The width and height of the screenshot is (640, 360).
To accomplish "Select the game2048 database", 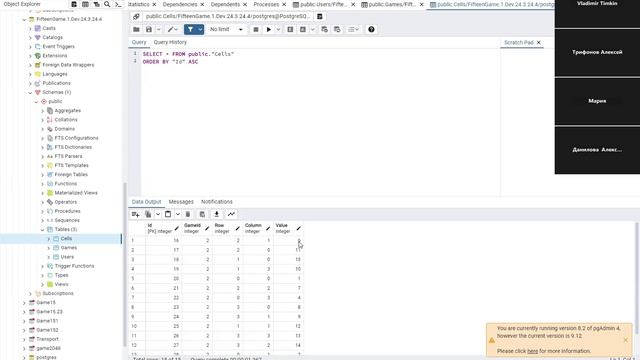I will (48, 349).
